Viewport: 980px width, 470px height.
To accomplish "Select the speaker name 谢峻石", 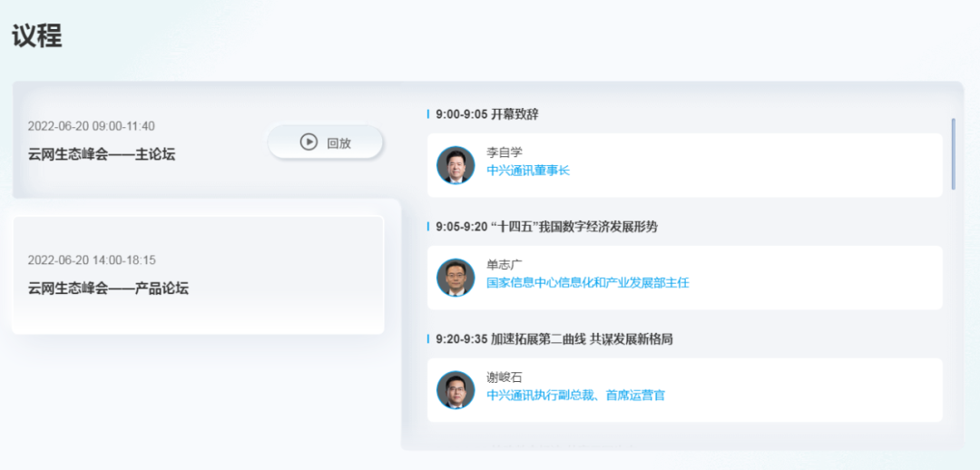I will (505, 377).
